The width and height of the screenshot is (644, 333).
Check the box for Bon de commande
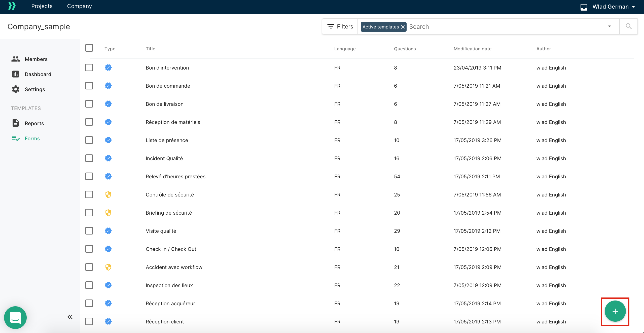click(x=89, y=86)
